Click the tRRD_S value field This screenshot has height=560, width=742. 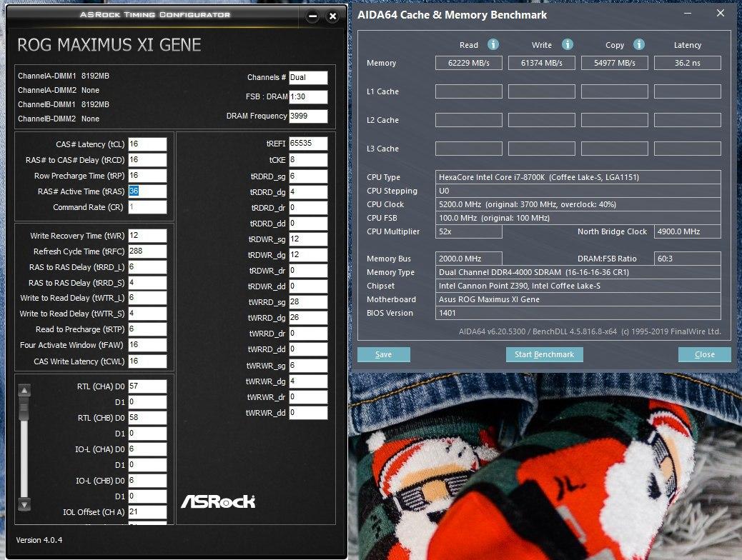pyautogui.click(x=148, y=282)
